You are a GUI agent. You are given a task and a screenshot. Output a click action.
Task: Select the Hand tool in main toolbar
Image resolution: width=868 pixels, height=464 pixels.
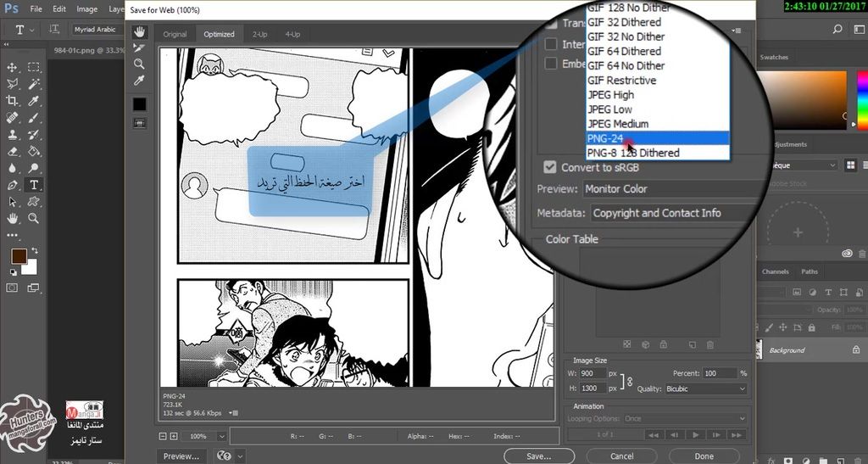point(12,218)
